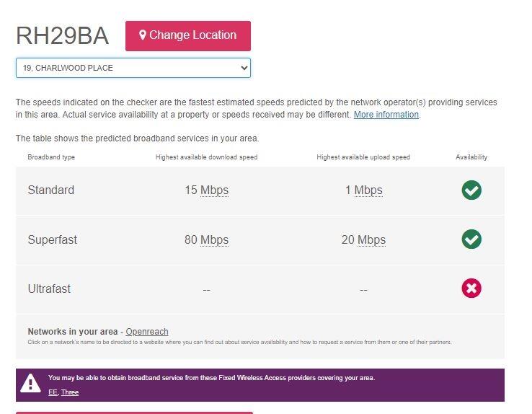The height and width of the screenshot is (414, 532).
Task: Click the Highest available download speed header
Action: 206,157
